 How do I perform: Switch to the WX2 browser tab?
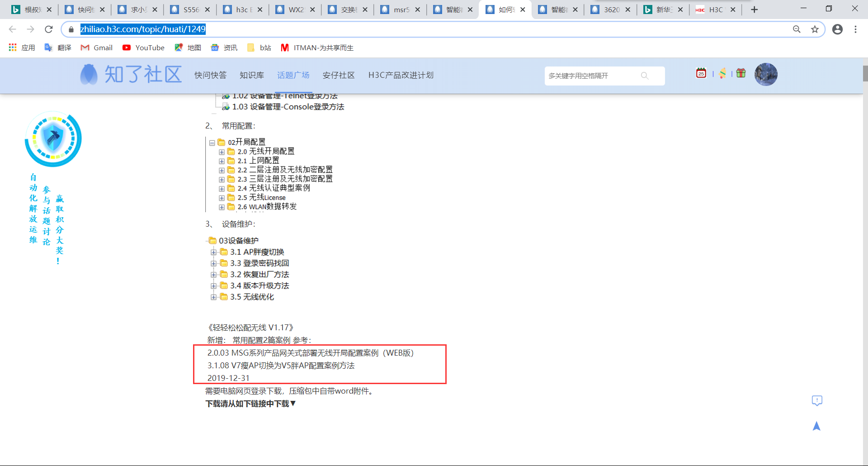tap(295, 10)
